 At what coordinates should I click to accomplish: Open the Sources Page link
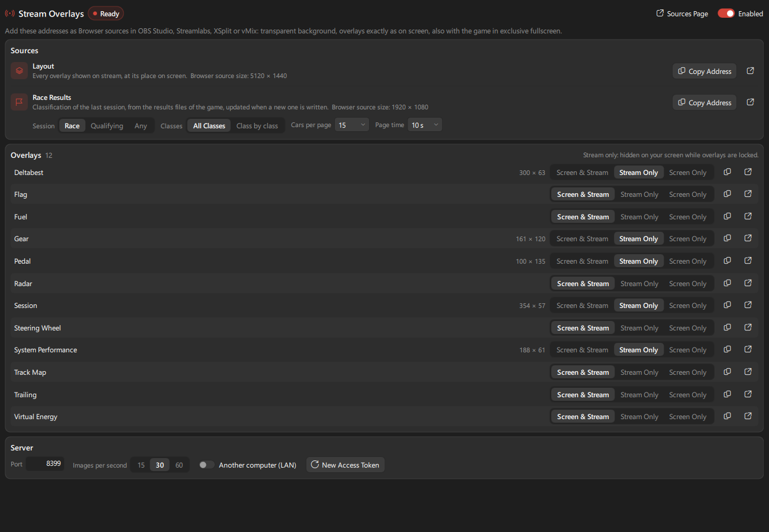[682, 14]
